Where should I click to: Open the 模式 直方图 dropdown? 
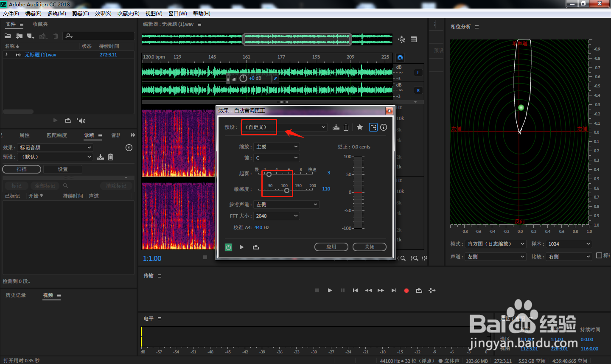(496, 244)
